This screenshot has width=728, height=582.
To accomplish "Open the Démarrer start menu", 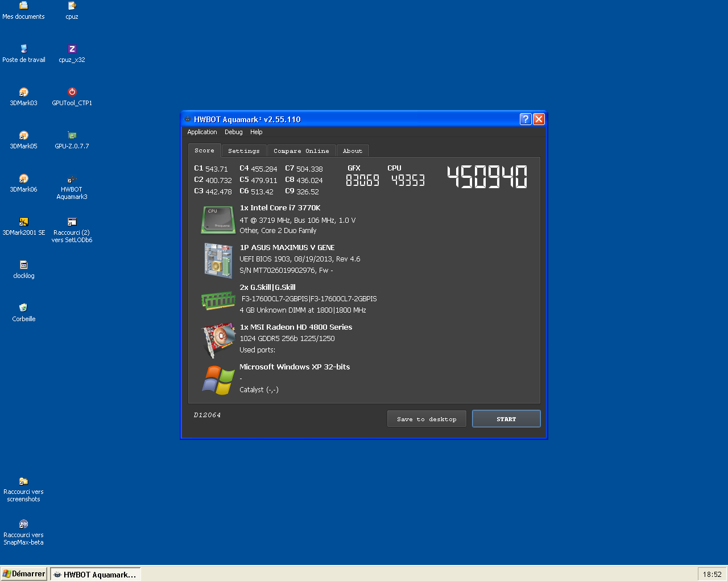I will pos(24,574).
